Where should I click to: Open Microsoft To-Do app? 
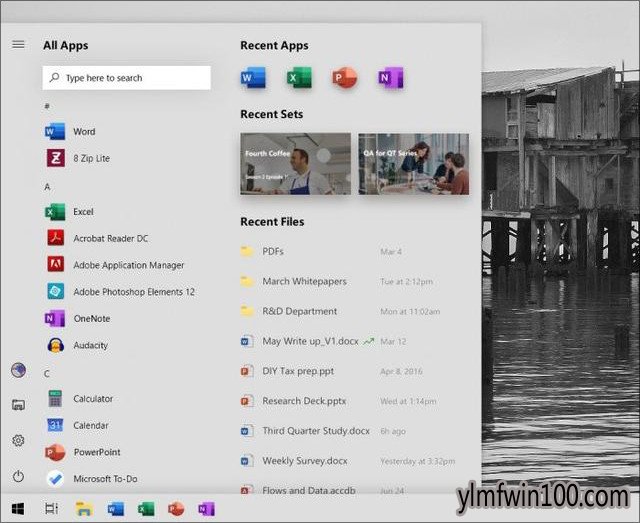tap(91, 478)
